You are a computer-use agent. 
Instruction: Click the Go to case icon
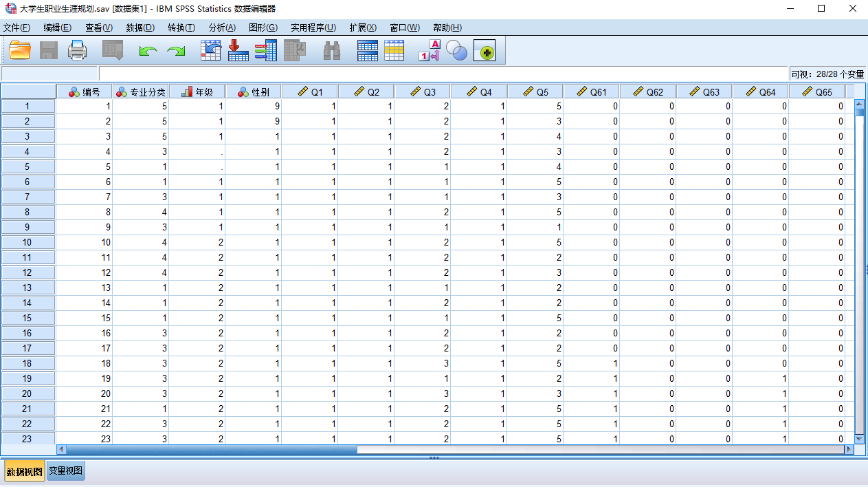click(x=210, y=50)
